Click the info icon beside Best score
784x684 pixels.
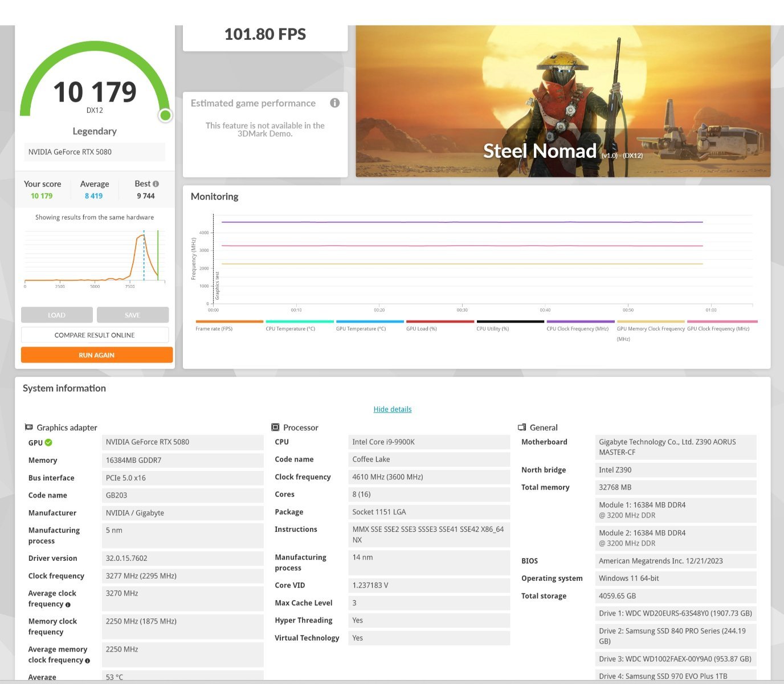tap(156, 184)
